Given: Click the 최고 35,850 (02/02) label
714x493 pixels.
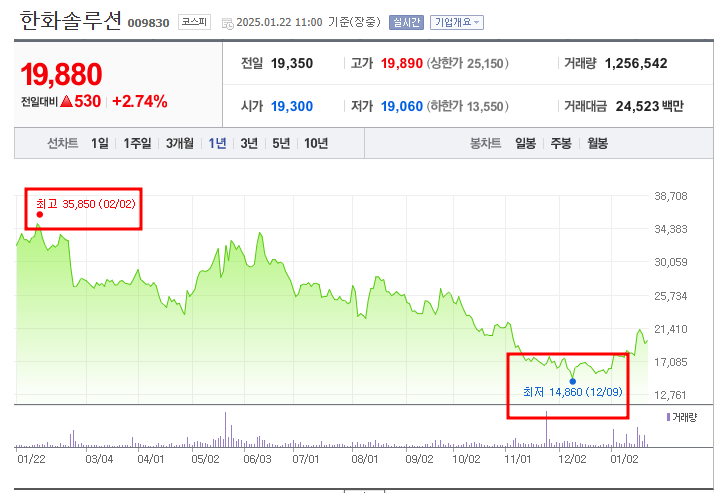Looking at the screenshot, I should coord(86,204).
